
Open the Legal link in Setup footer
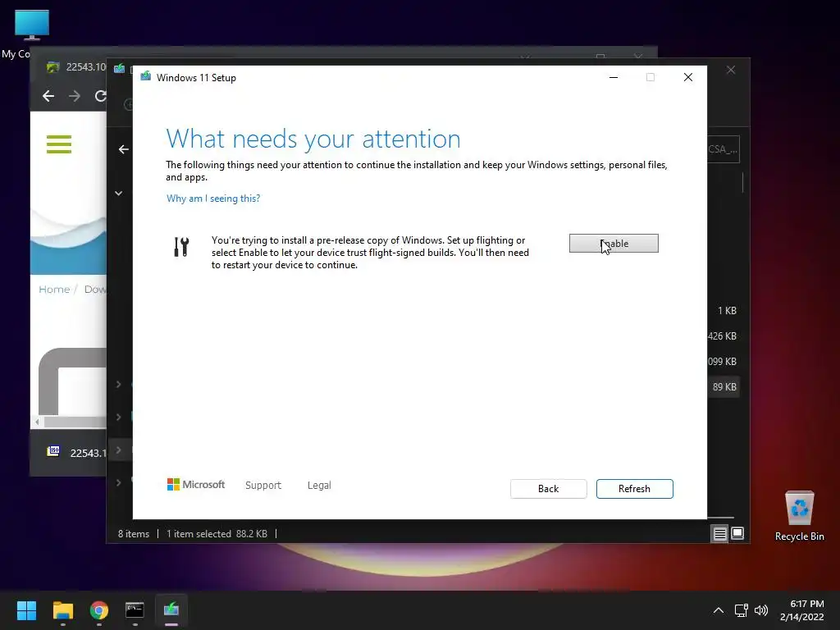(319, 485)
